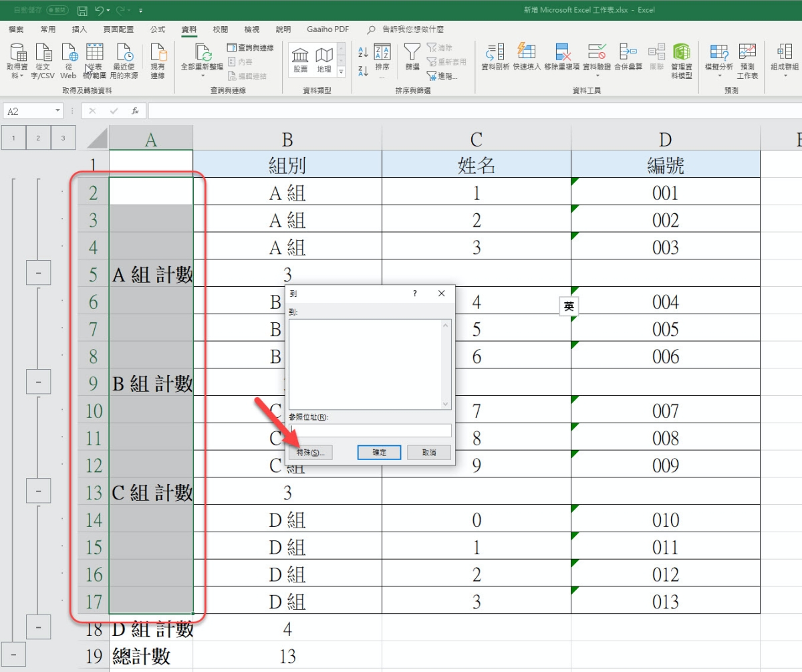
Task: Toggle the AutoSave (自動儲存) switch
Action: pyautogui.click(x=57, y=10)
